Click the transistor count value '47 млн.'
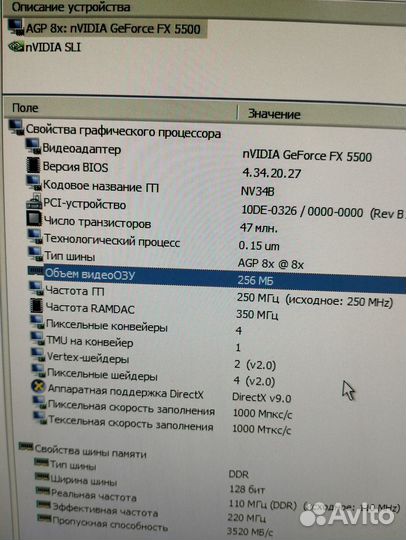This screenshot has height=540, width=406. pyautogui.click(x=259, y=228)
